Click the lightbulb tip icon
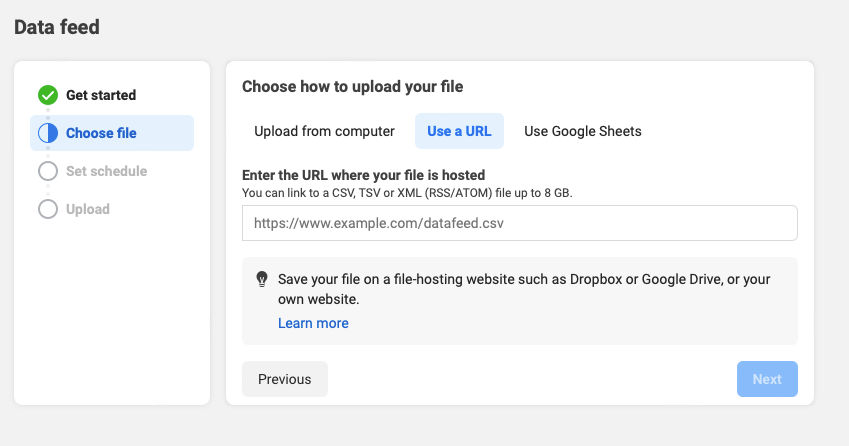Screen dimensions: 849x446 262,279
